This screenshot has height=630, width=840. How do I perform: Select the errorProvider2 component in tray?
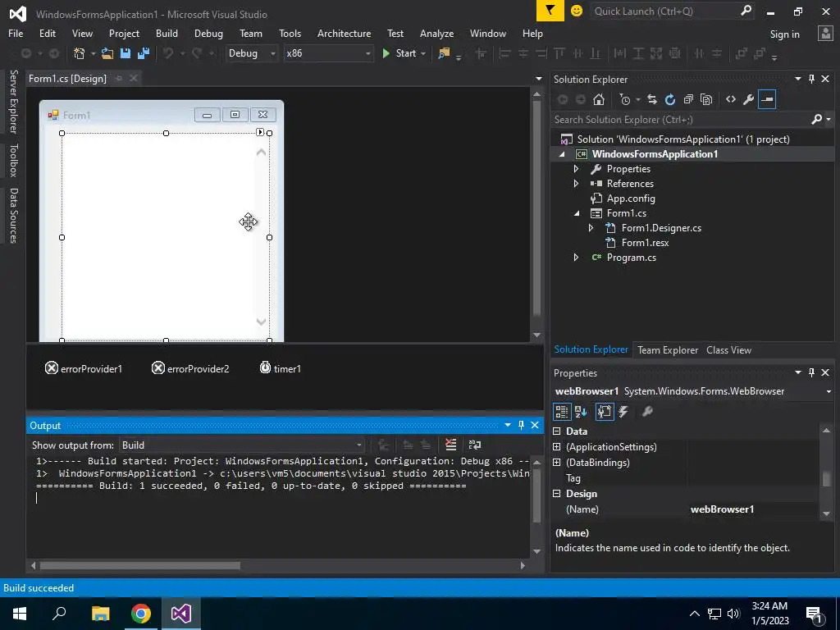[190, 368]
